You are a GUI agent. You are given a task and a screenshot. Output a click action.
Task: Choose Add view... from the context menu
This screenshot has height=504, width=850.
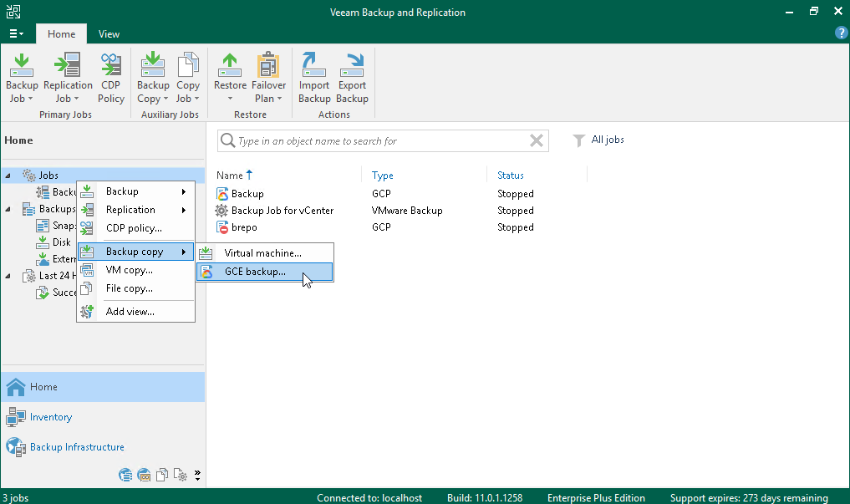[x=135, y=312]
